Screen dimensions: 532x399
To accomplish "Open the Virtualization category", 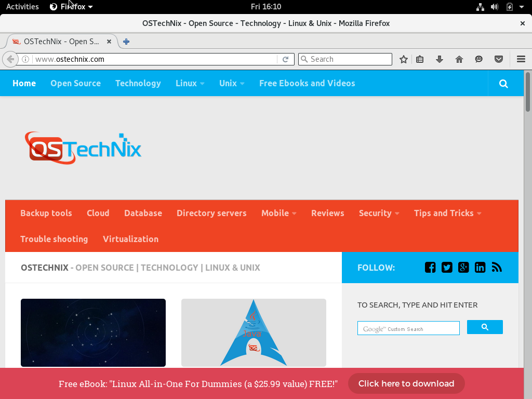I will [130, 239].
